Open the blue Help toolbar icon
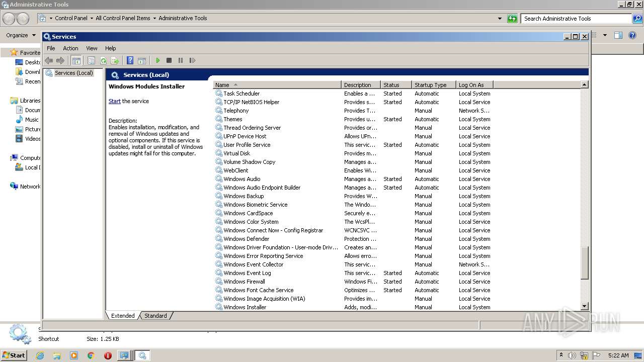 (x=130, y=60)
